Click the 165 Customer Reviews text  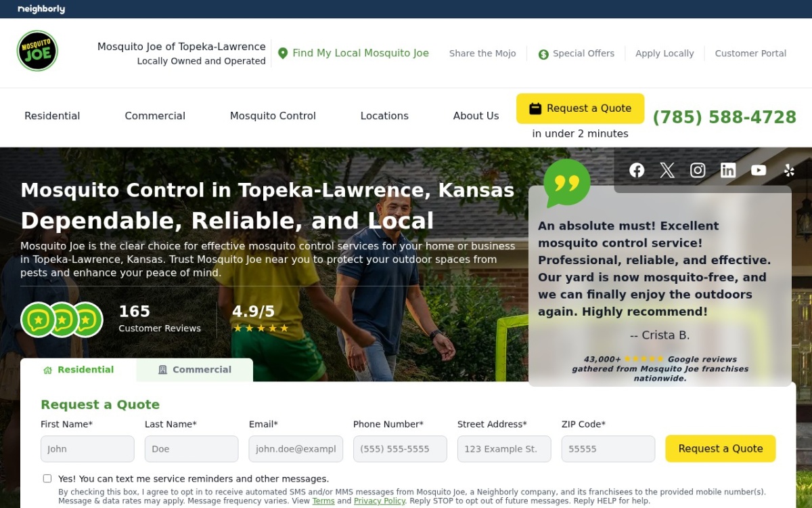tap(160, 319)
